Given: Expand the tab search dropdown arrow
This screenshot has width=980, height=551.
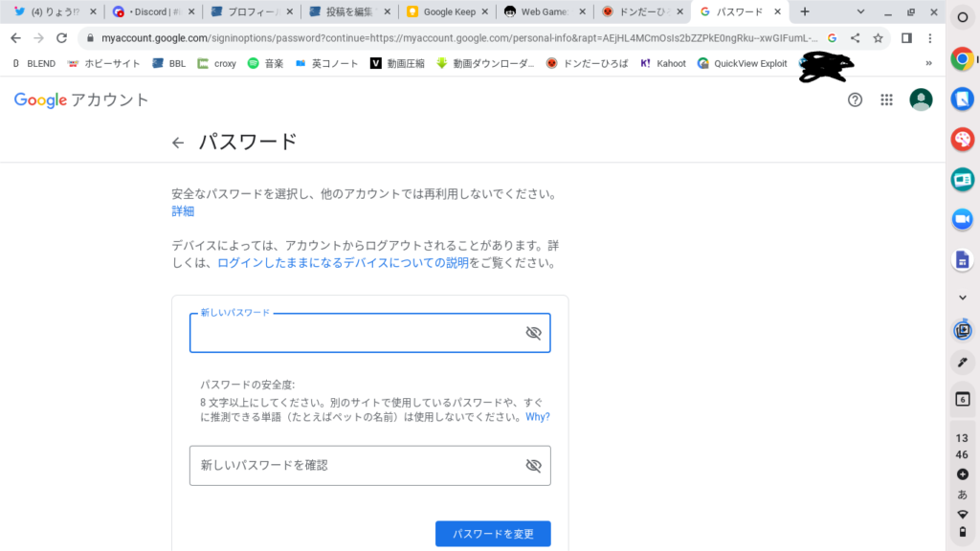Looking at the screenshot, I should click(861, 12).
